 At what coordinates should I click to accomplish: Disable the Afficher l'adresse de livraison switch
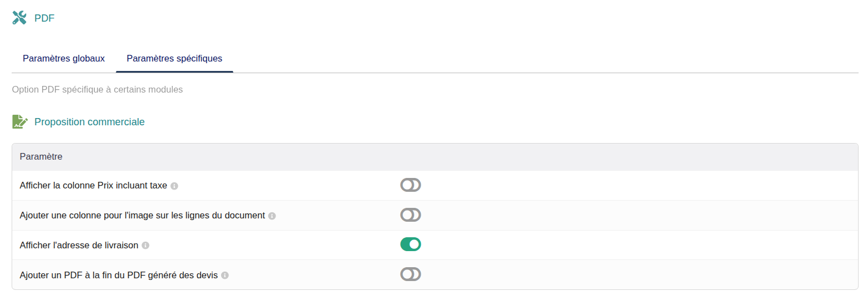pyautogui.click(x=411, y=244)
